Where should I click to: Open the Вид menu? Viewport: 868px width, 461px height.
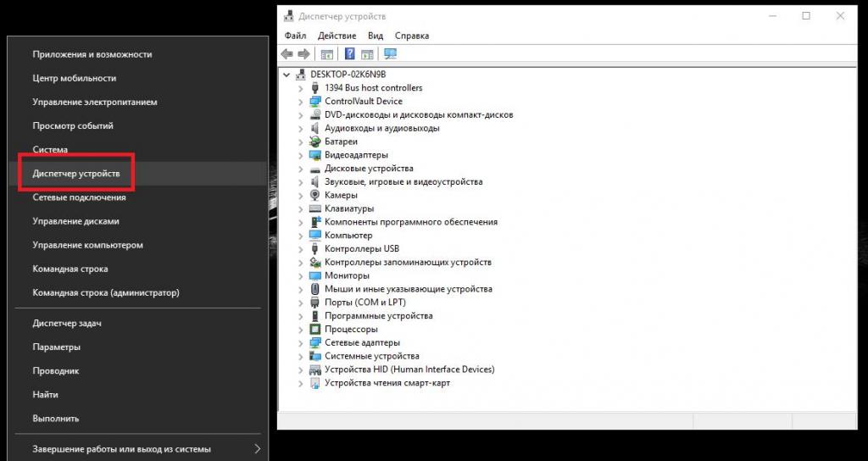(376, 36)
